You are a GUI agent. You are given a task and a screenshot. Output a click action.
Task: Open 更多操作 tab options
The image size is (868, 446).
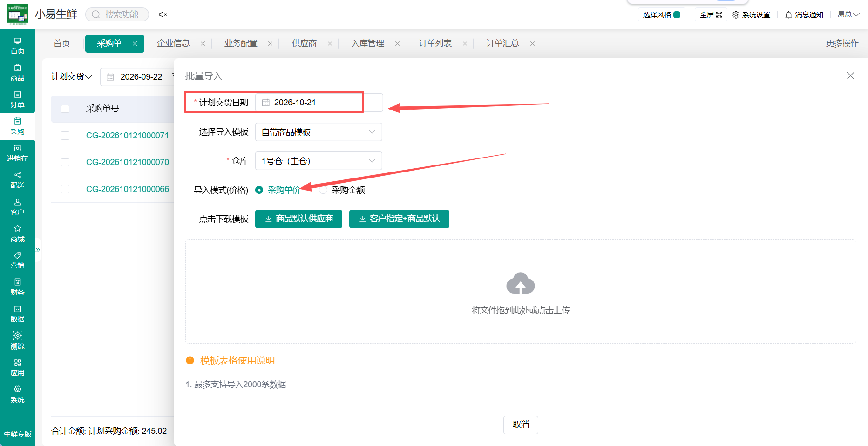[x=842, y=43]
